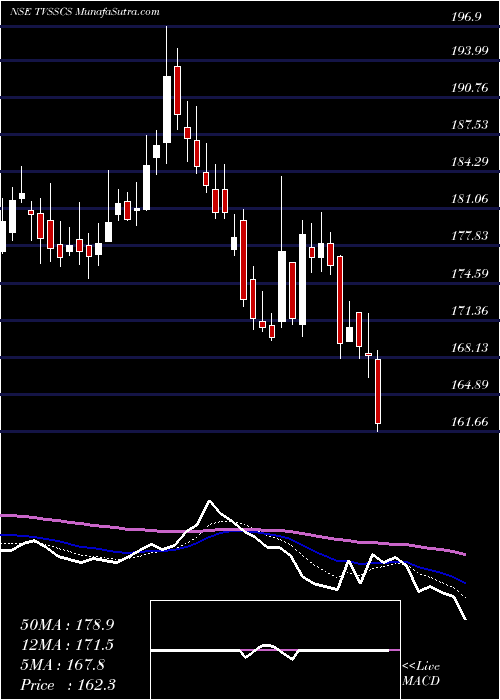Click the 5MA : 167.8 readout

(62, 665)
